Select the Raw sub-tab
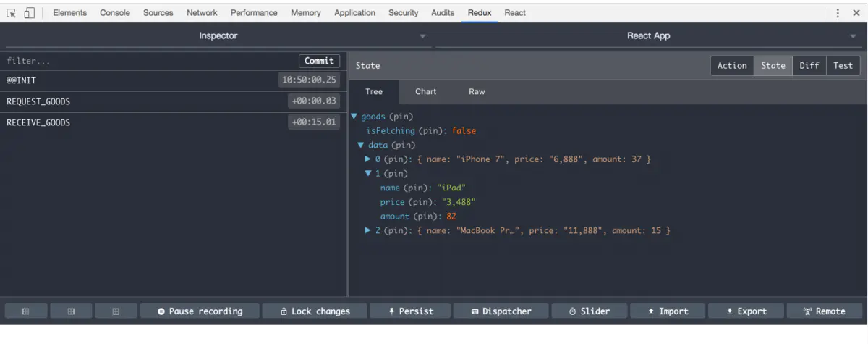This screenshot has width=868, height=344. coord(477,91)
